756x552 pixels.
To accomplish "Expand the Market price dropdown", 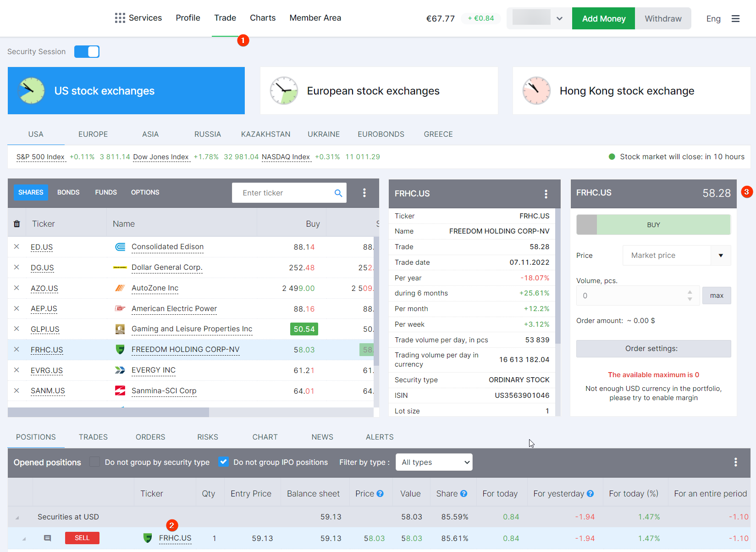I will point(721,256).
